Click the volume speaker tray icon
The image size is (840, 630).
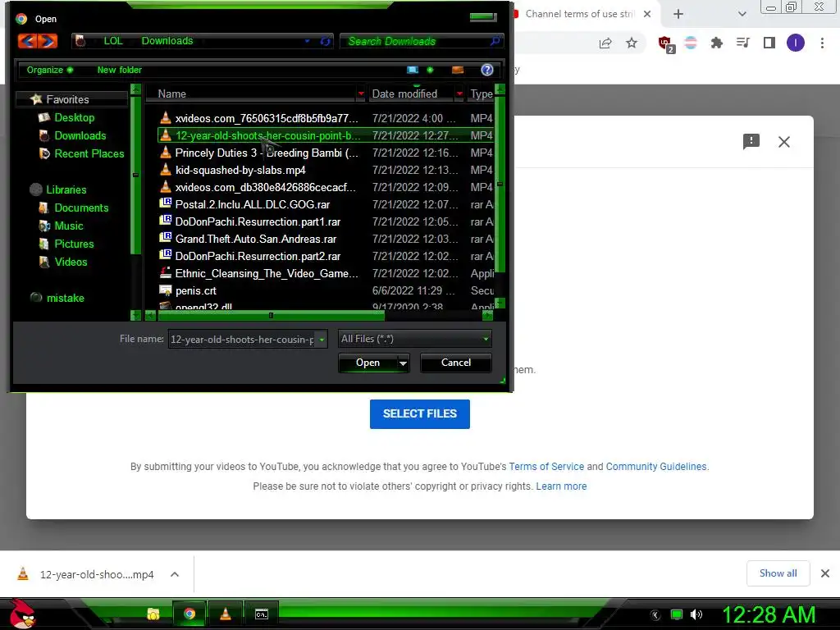coord(696,614)
